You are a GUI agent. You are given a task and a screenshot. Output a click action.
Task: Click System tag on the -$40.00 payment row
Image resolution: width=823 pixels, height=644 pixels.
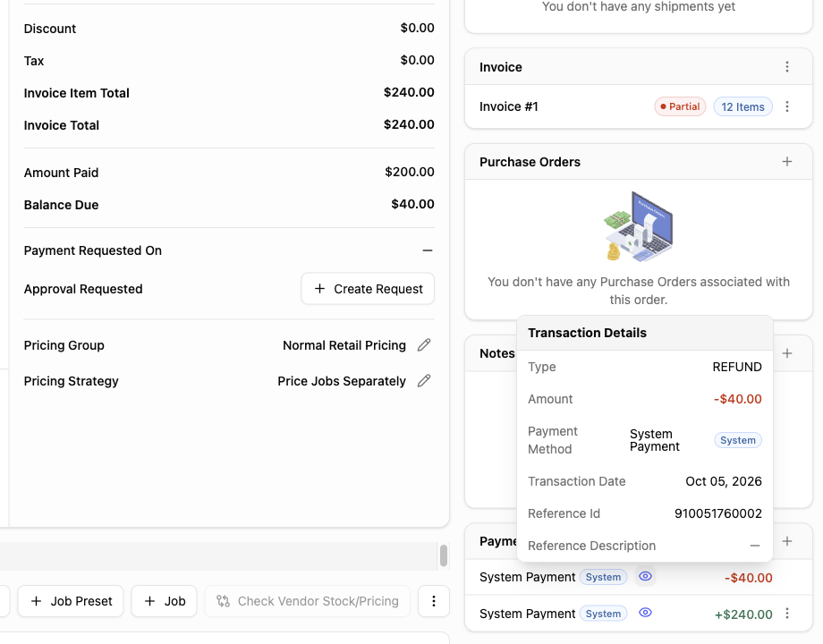pyautogui.click(x=603, y=577)
